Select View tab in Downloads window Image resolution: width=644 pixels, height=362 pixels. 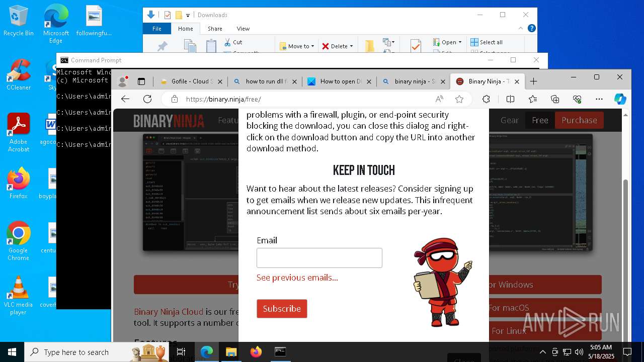coord(243,29)
